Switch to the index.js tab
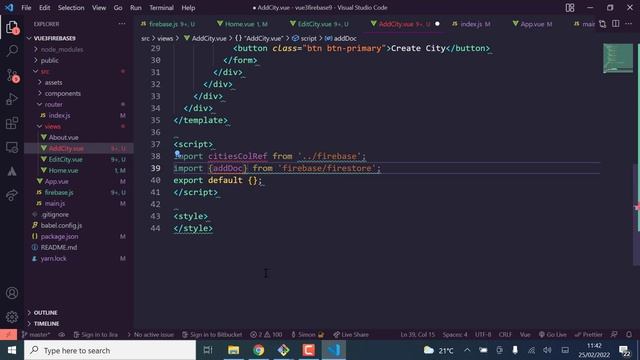The width and height of the screenshot is (640, 360). coord(471,24)
